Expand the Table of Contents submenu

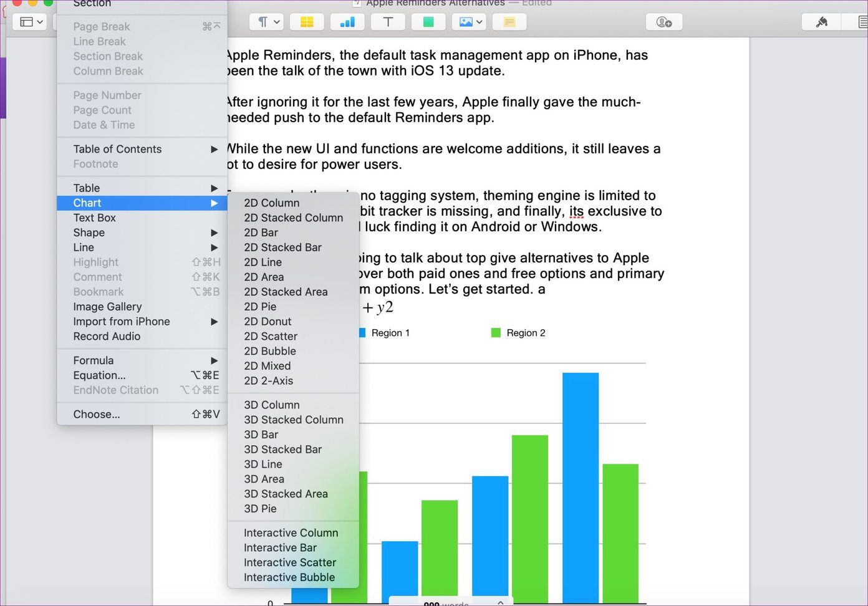[x=142, y=149]
